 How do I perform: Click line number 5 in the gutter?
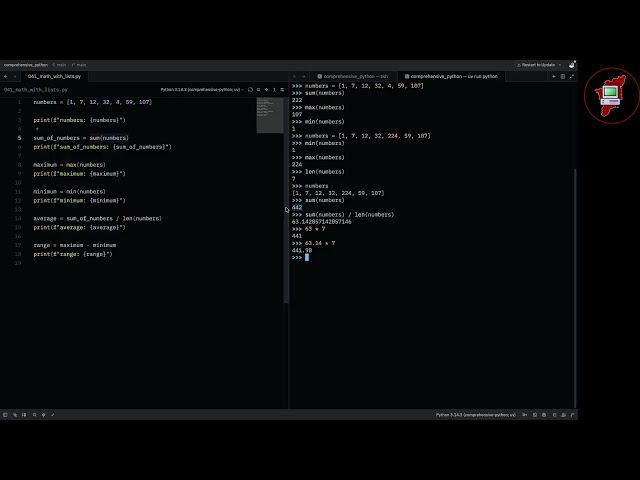(19, 138)
